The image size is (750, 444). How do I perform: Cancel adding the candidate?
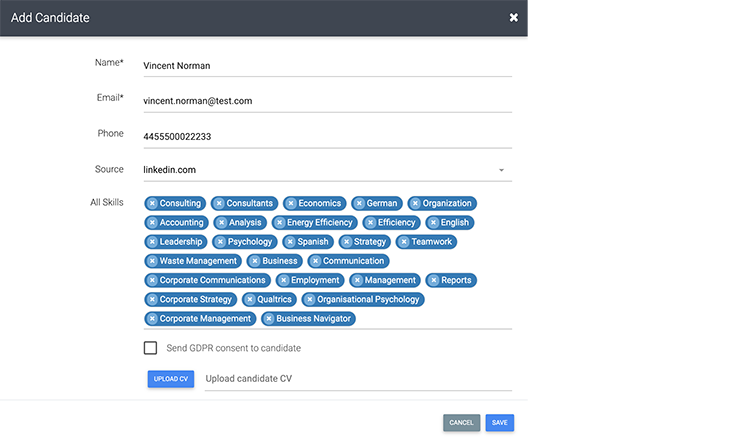click(x=461, y=423)
